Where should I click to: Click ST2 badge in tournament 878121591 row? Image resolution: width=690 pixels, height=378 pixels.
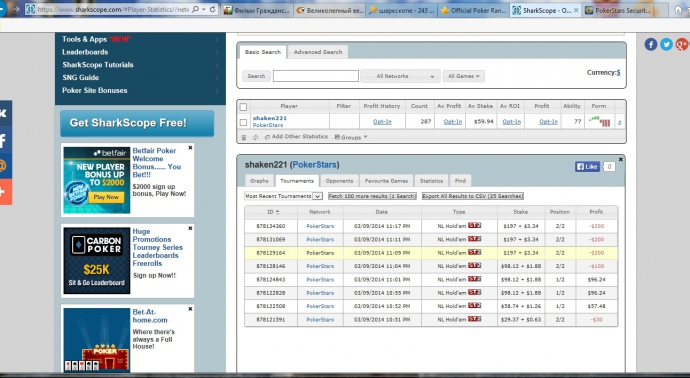474,319
